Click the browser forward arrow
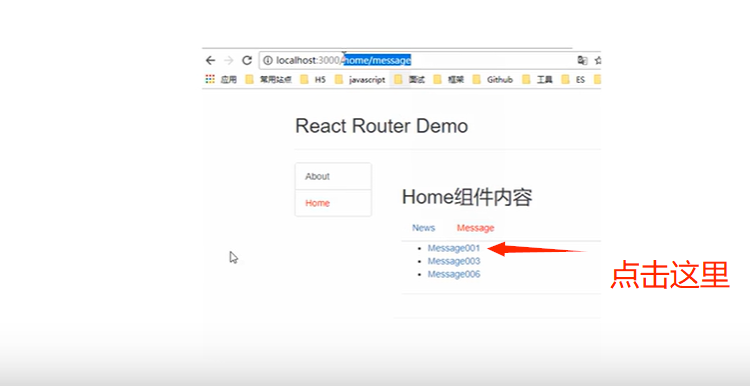 point(229,60)
